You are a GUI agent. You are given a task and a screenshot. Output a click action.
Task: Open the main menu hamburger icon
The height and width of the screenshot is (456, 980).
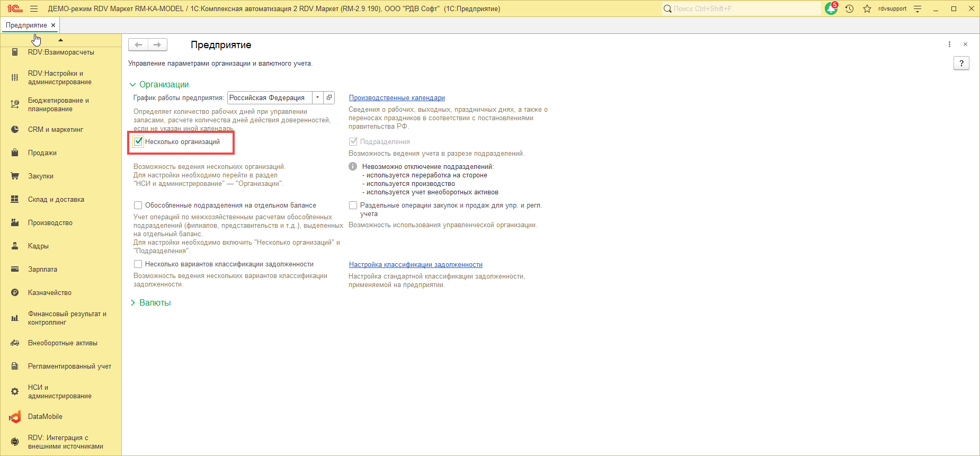point(34,8)
